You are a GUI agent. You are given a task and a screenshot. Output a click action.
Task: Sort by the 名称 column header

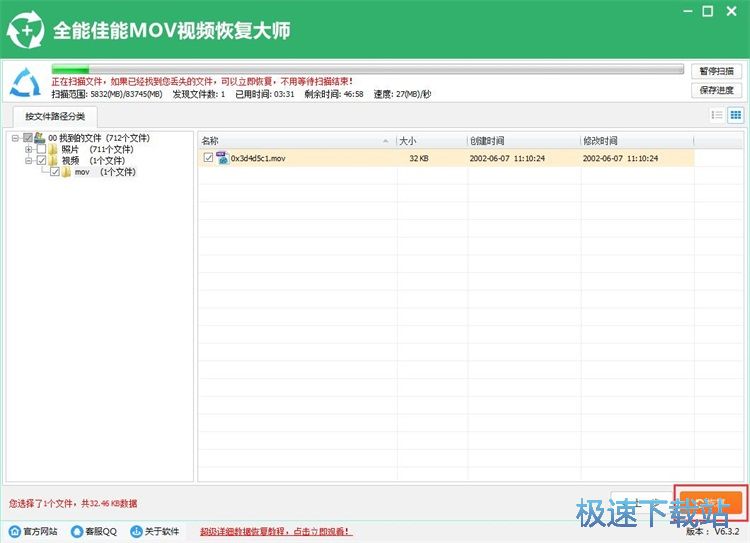point(297,141)
